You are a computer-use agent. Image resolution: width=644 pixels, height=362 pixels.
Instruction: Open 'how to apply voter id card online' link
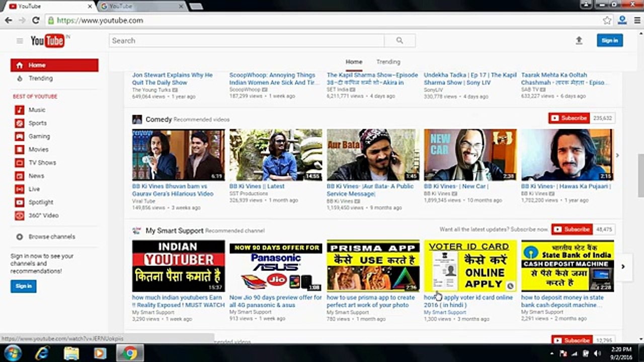pyautogui.click(x=468, y=301)
